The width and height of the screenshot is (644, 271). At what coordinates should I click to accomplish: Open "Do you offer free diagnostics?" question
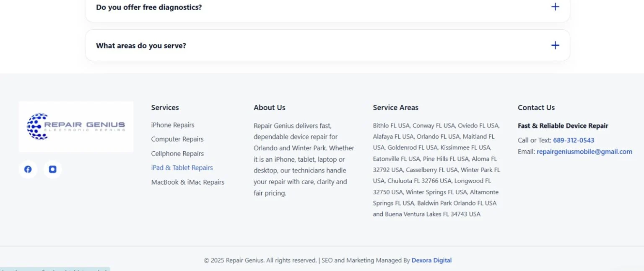click(x=327, y=7)
